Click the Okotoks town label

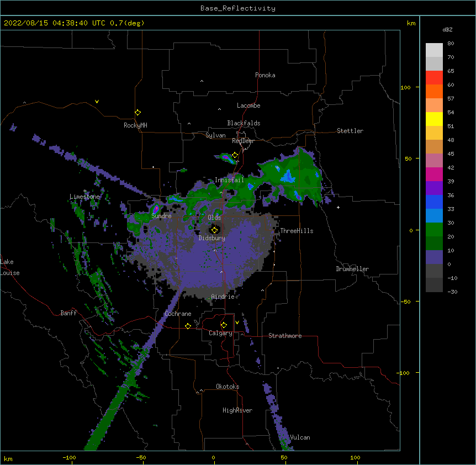(228, 387)
